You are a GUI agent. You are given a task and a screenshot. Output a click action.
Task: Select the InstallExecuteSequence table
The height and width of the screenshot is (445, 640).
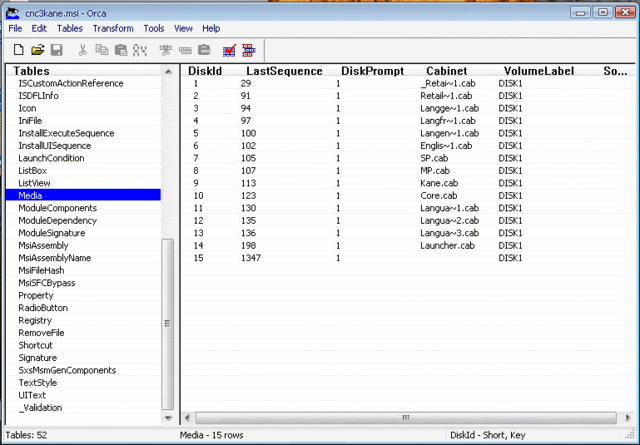[x=66, y=133]
